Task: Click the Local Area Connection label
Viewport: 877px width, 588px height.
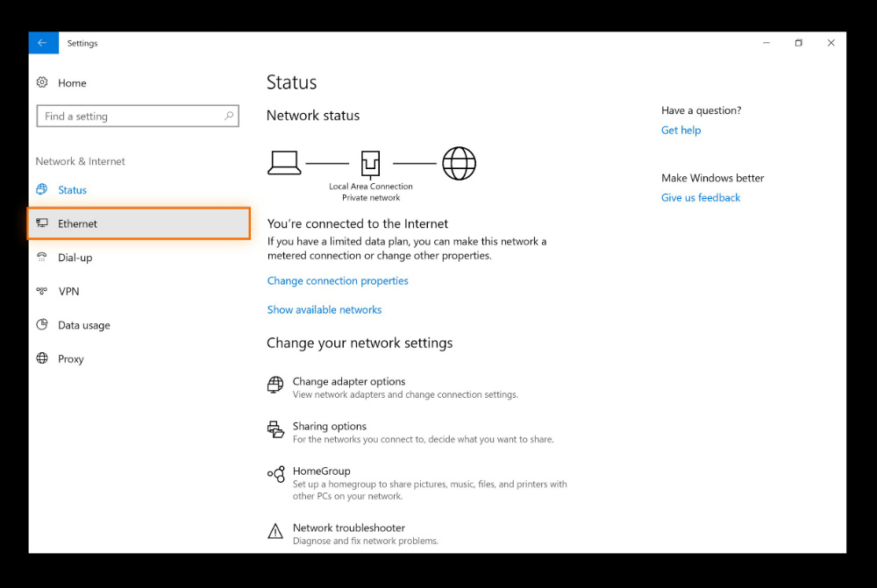Action: point(370,186)
